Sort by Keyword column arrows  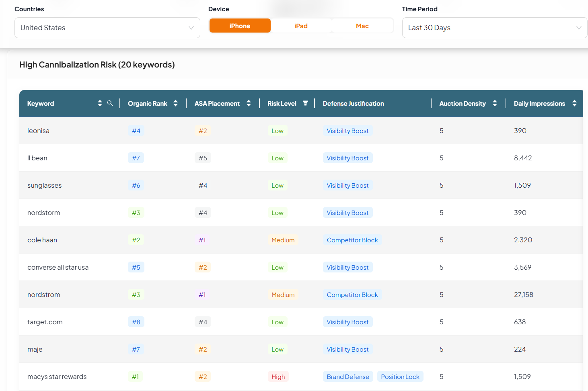pos(100,103)
